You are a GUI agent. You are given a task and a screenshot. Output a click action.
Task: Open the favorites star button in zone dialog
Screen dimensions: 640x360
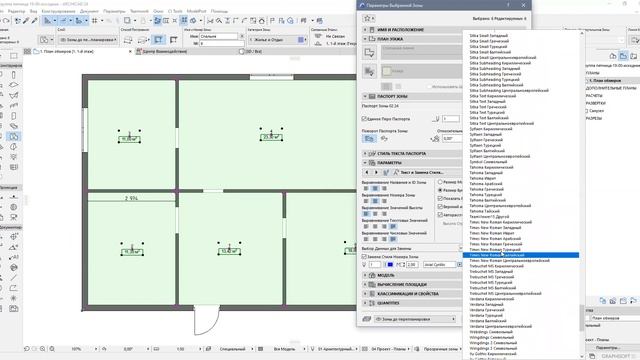(x=369, y=18)
